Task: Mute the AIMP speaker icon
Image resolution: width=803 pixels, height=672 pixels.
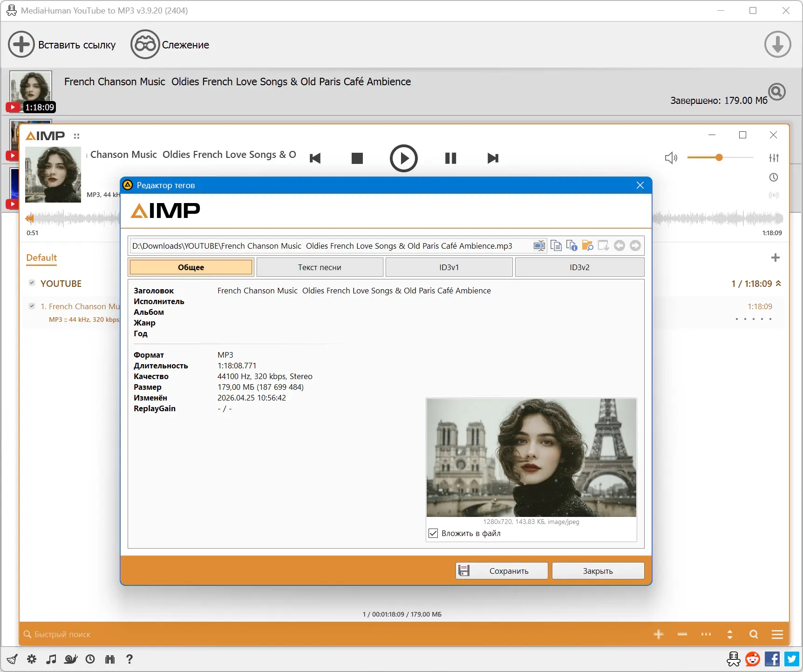Action: click(x=671, y=158)
